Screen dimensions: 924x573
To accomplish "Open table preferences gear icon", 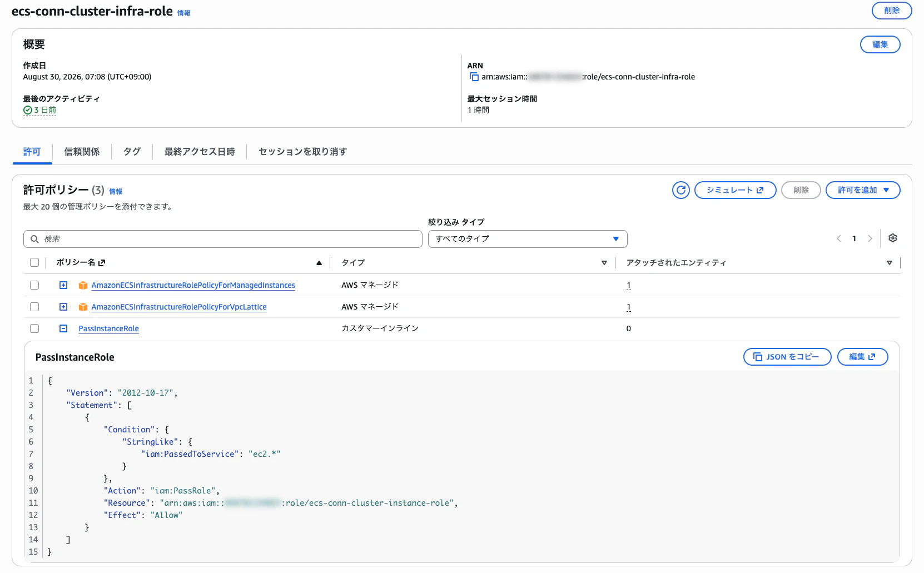I will pyautogui.click(x=893, y=238).
